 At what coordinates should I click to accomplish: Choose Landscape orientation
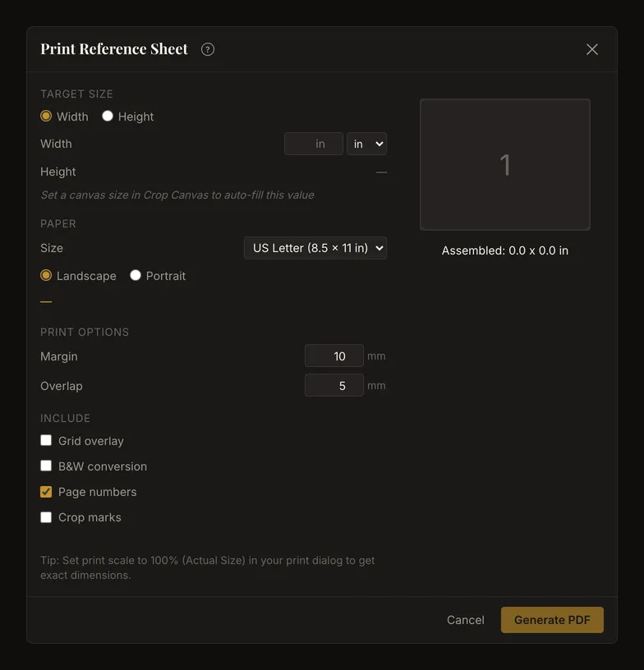pyautogui.click(x=46, y=276)
